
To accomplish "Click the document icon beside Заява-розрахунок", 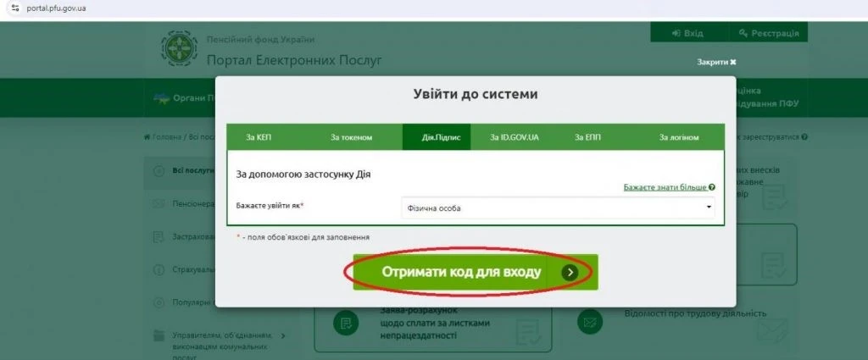I will [x=345, y=323].
